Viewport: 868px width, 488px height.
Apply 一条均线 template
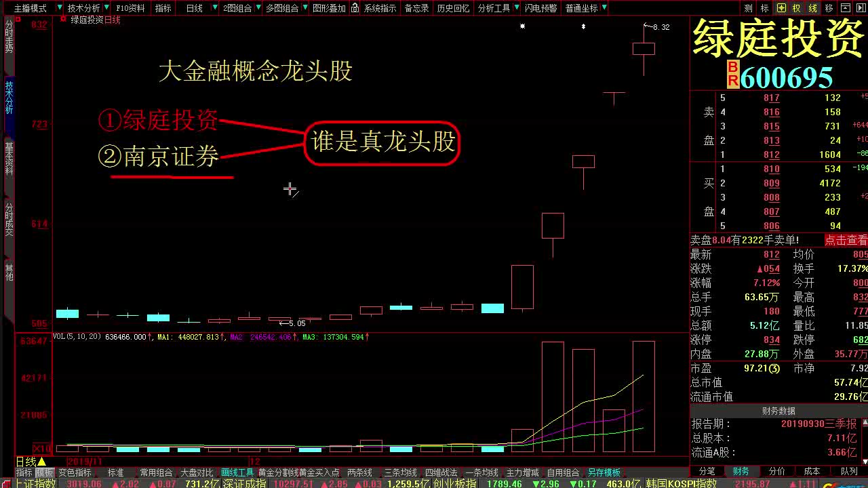(481, 472)
